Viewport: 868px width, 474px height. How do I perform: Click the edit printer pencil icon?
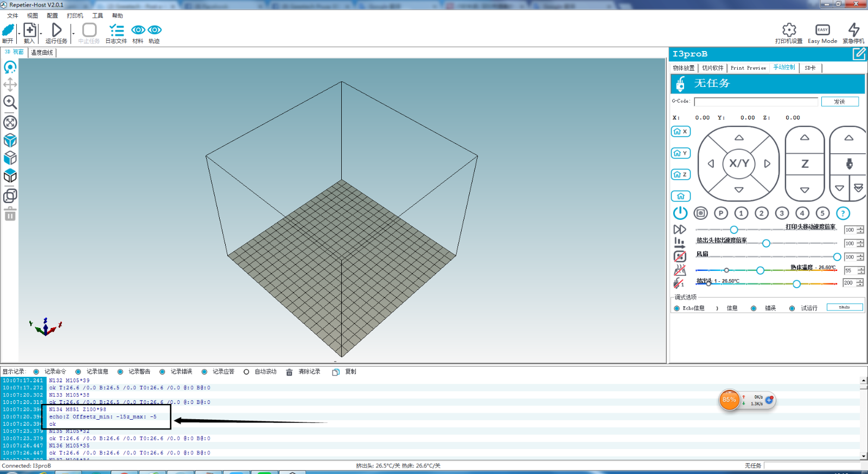pyautogui.click(x=859, y=54)
